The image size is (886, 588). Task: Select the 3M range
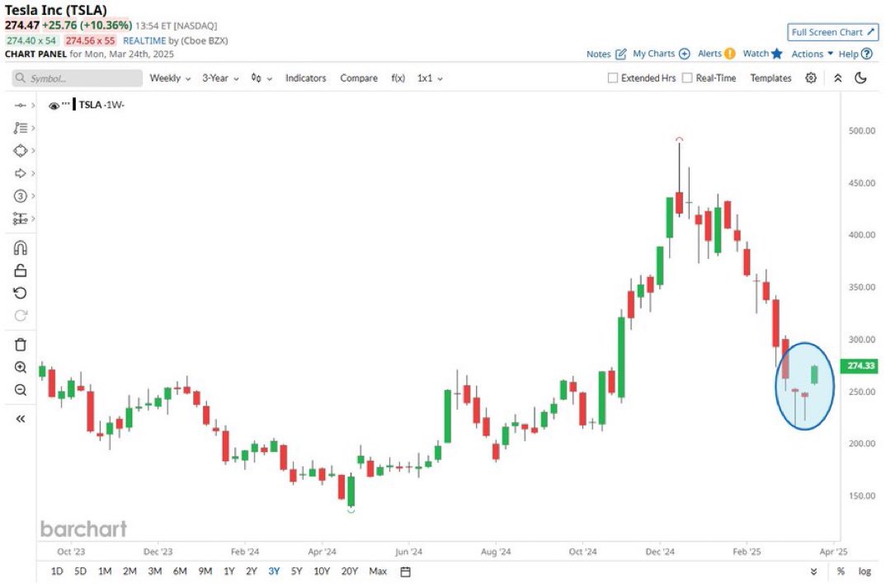click(x=155, y=572)
